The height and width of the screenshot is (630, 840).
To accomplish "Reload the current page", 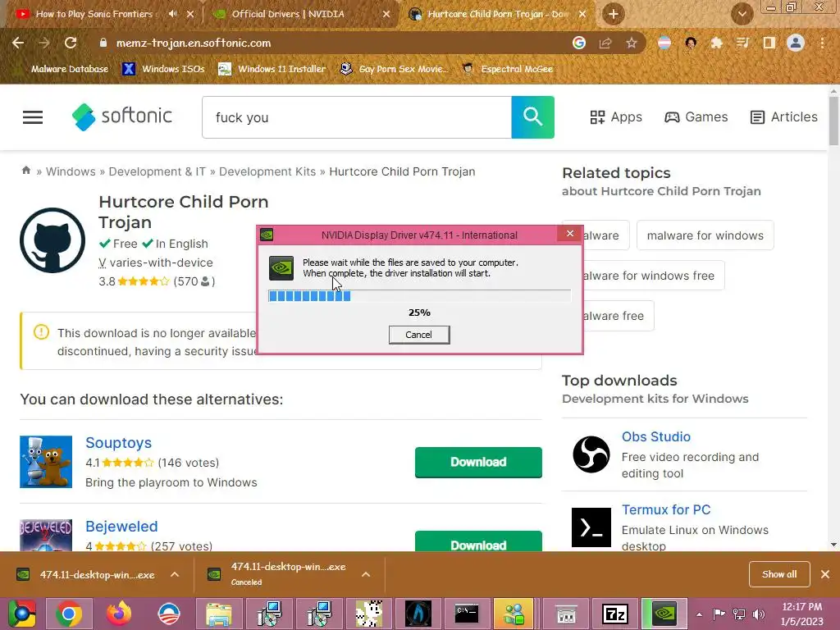I will [x=71, y=43].
